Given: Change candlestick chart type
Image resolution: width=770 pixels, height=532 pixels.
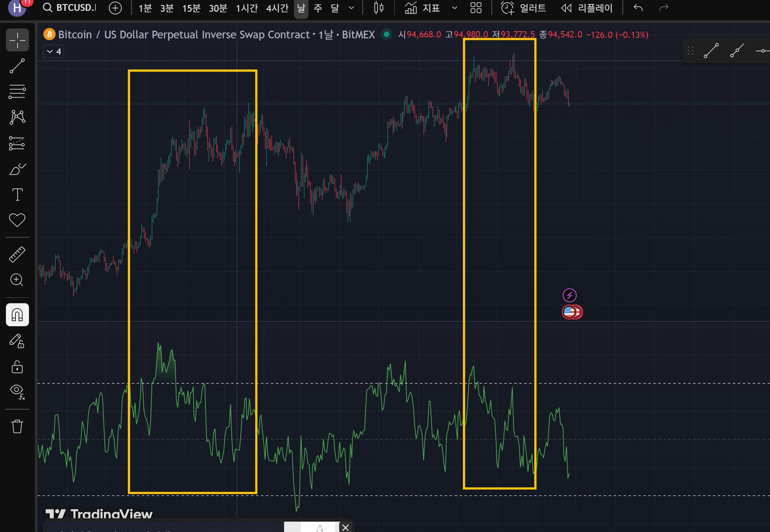Looking at the screenshot, I should [x=379, y=8].
